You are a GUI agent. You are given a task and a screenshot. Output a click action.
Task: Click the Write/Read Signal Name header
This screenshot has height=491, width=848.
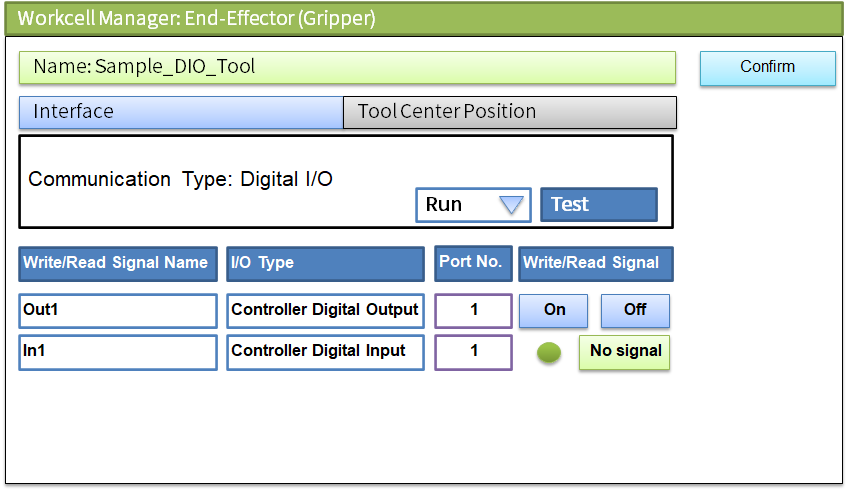click(117, 263)
